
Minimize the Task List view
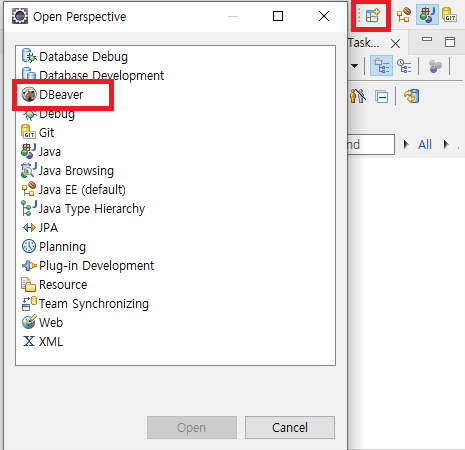(427, 39)
